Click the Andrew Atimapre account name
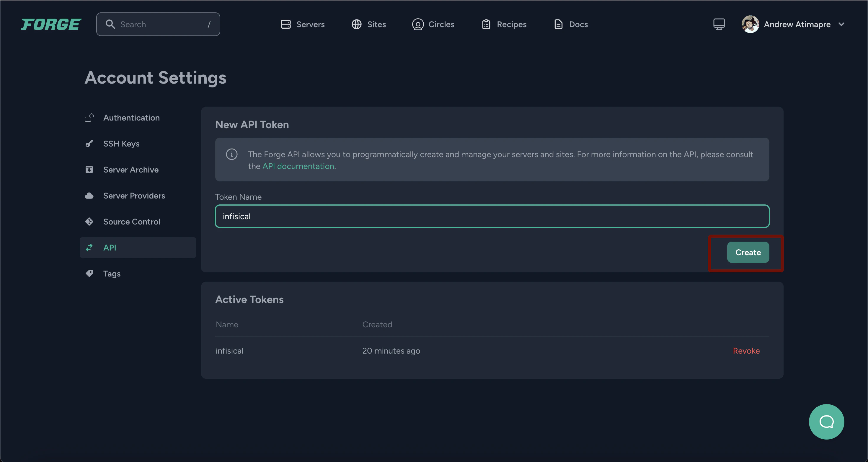This screenshot has width=868, height=462. (797, 24)
